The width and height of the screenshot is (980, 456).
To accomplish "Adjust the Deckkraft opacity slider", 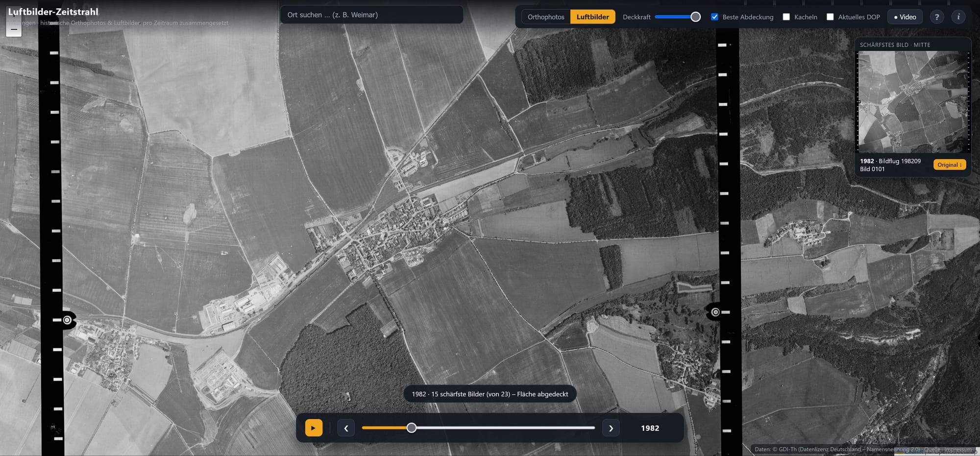I will tap(678, 17).
